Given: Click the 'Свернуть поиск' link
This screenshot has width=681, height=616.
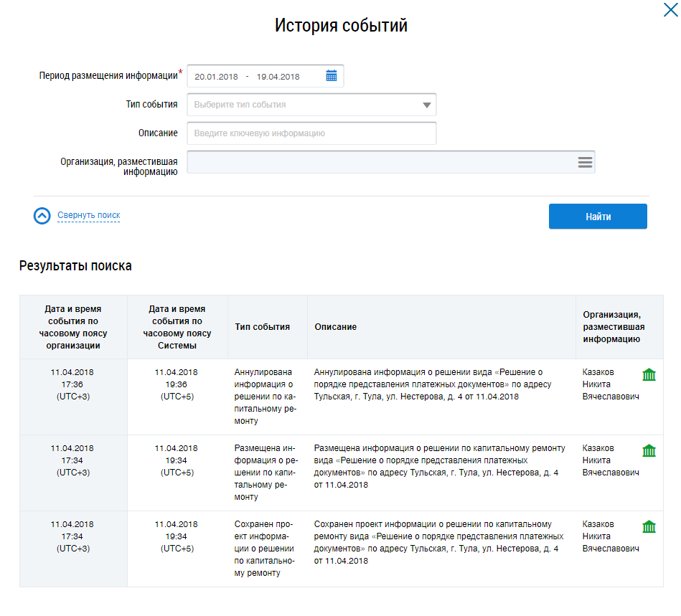Looking at the screenshot, I should click(x=88, y=215).
